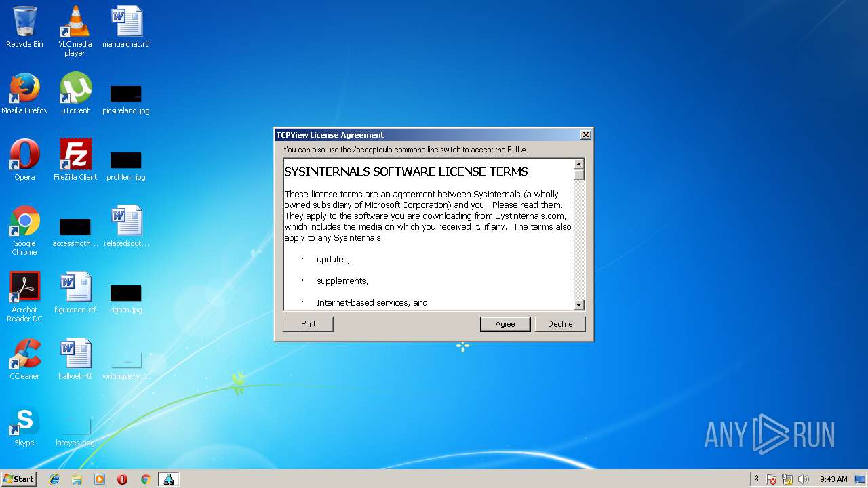Click the 'supplements,' bullet text

(x=342, y=281)
